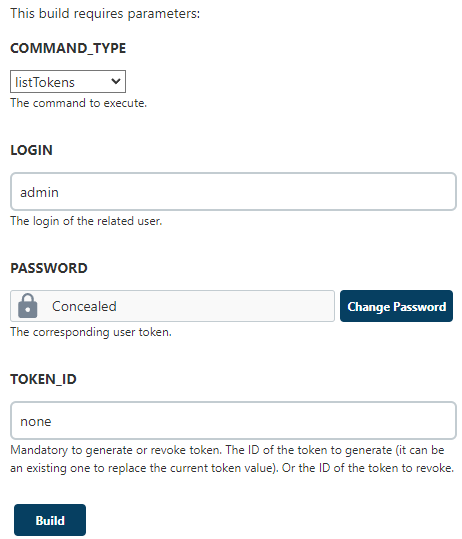The width and height of the screenshot is (462, 539).
Task: Open the COMMAND_TYPE dropdown showing listTokens
Action: coord(68,81)
